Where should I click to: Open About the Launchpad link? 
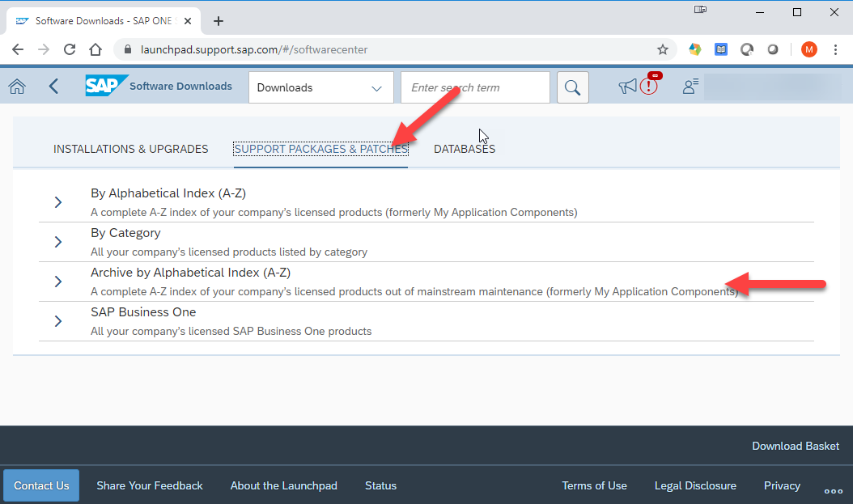tap(283, 485)
